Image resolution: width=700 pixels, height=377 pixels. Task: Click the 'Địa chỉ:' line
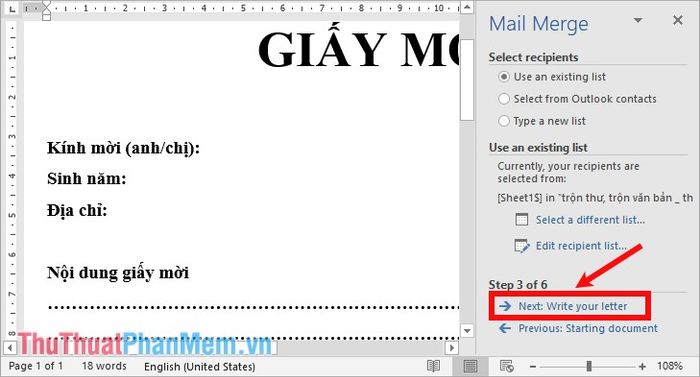pos(77,210)
